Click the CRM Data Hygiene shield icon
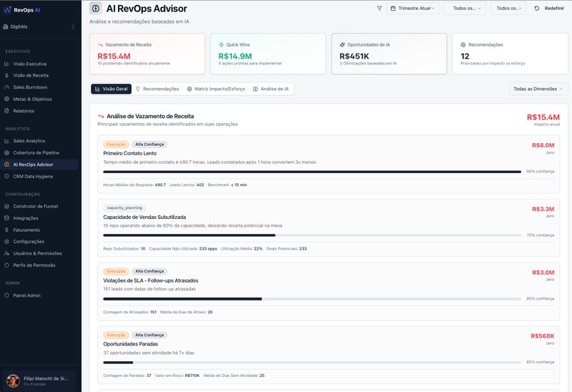The height and width of the screenshot is (392, 572). click(x=6, y=176)
